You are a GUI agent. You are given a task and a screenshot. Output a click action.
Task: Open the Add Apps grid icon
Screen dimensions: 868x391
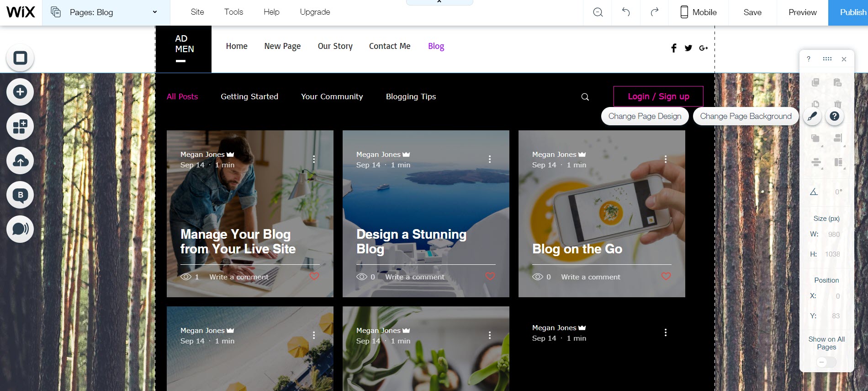coord(20,126)
